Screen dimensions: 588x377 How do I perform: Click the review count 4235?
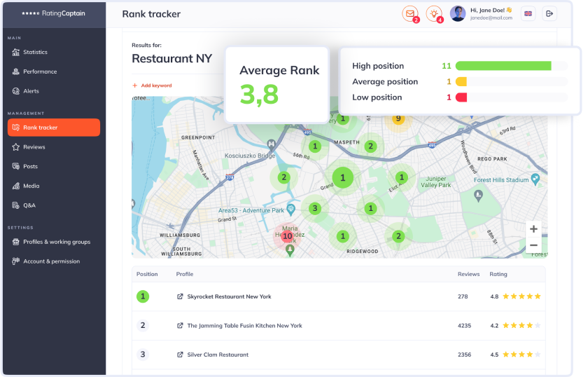point(464,326)
